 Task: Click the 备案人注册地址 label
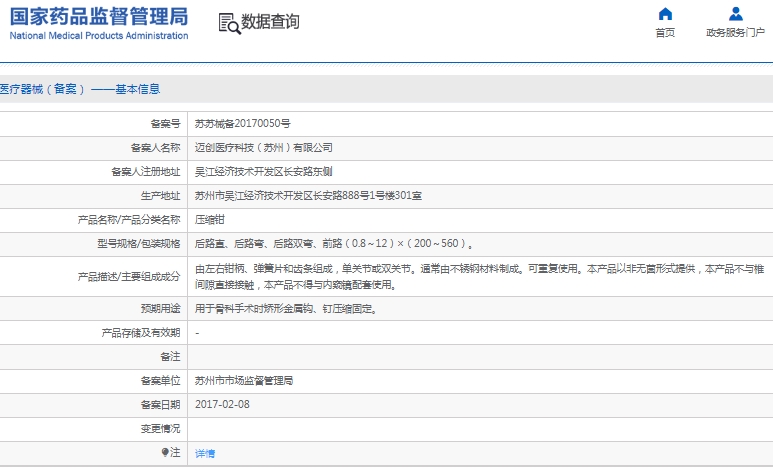click(146, 172)
